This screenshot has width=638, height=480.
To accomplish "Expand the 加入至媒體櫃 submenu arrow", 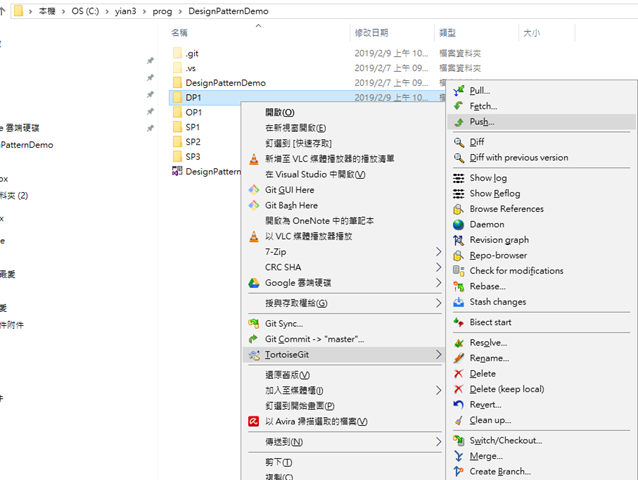I will point(438,391).
